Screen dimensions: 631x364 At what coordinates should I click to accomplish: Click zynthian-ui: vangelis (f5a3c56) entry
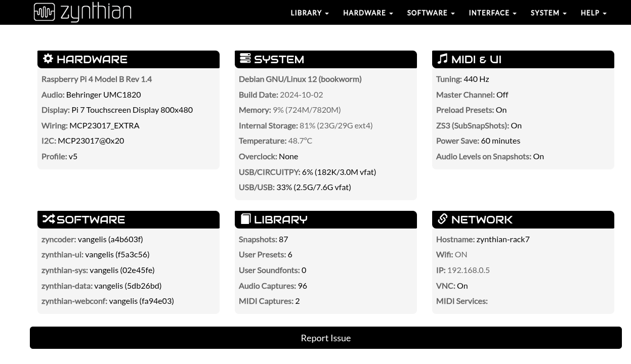(96, 254)
